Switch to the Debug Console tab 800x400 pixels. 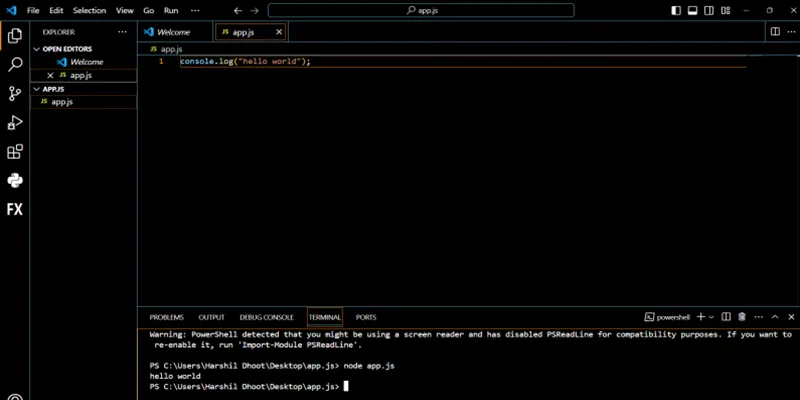point(266,317)
